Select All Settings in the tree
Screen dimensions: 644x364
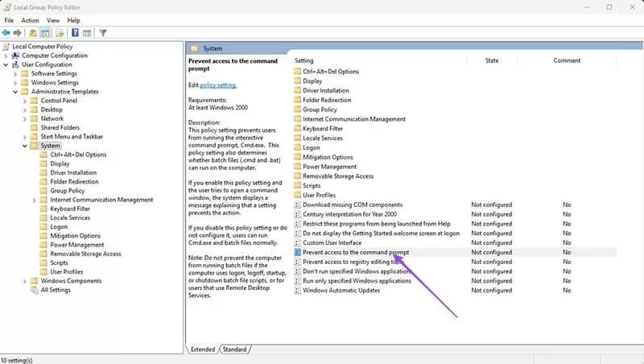[x=56, y=290]
